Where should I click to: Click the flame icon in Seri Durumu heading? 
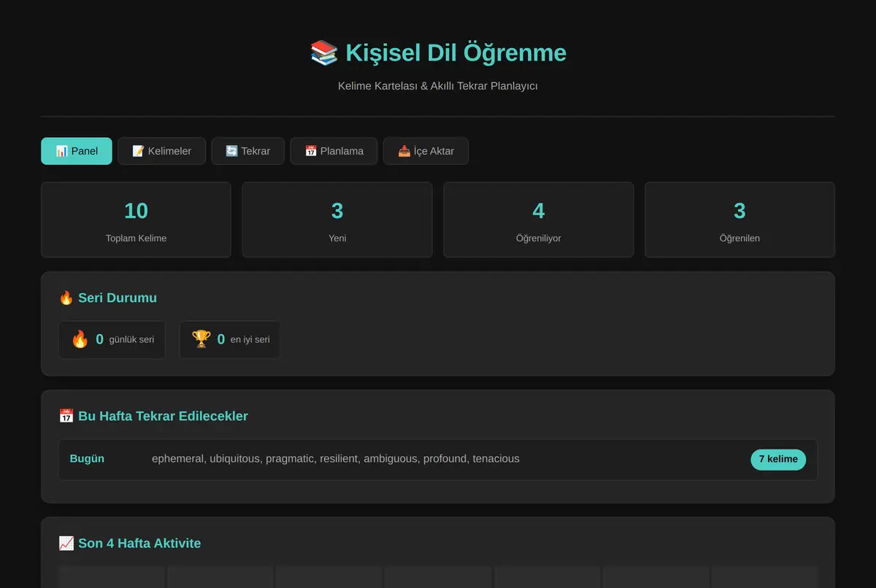pyautogui.click(x=66, y=298)
